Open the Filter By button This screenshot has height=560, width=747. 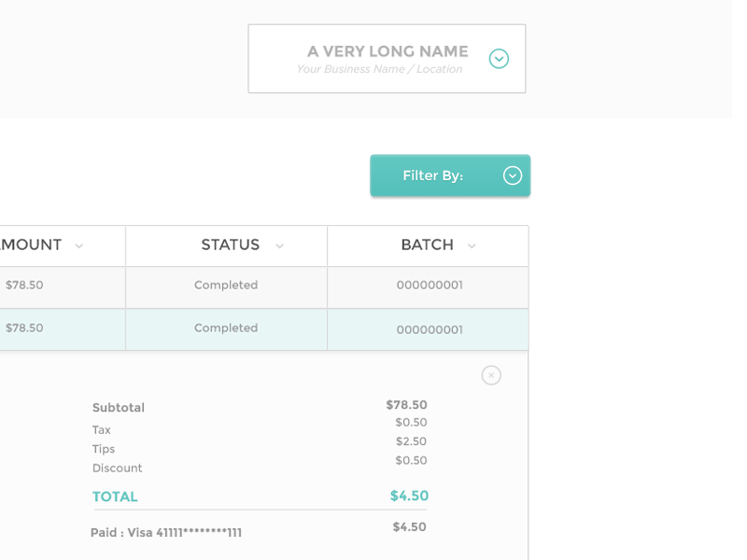450,175
